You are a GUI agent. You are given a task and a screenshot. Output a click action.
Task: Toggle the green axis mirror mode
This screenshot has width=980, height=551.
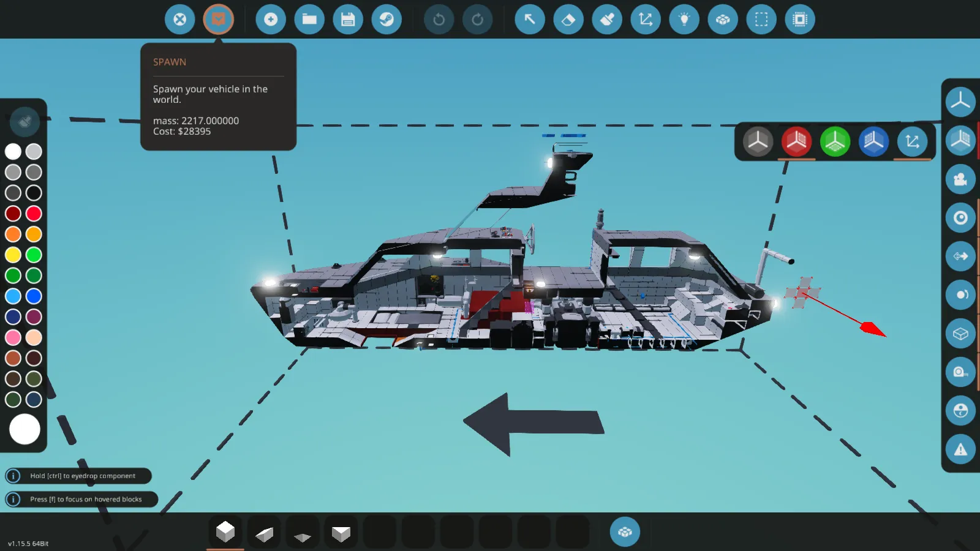(x=835, y=142)
